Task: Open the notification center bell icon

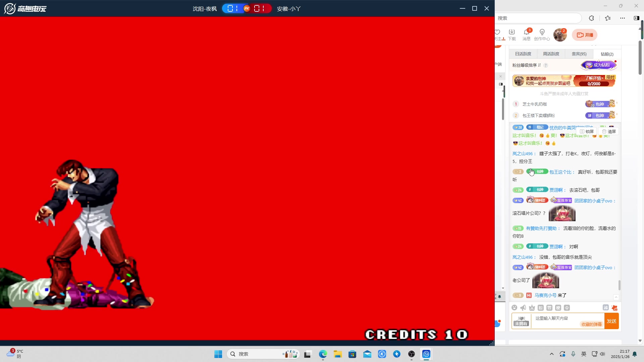Action: click(x=635, y=354)
